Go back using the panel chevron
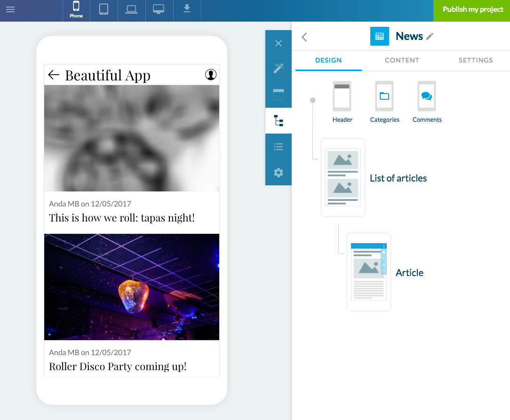510x420 pixels. coord(304,37)
